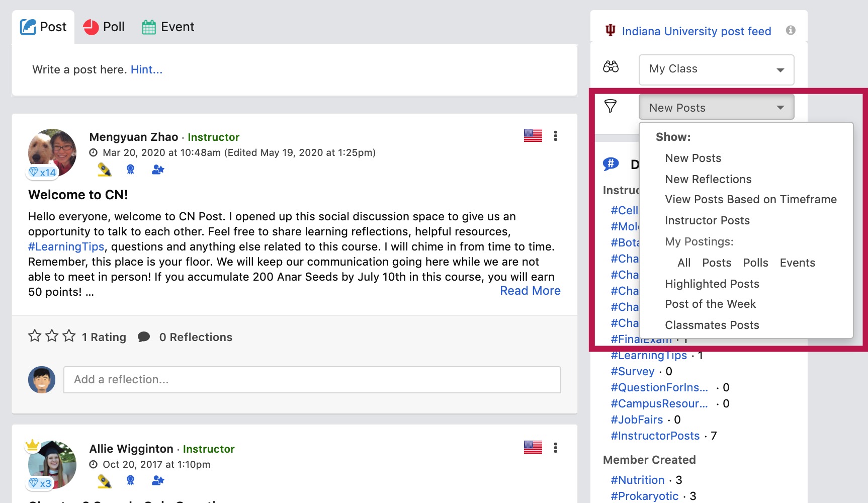Open the #LearningTips hashtag in sidebar
This screenshot has height=503, width=868.
point(649,356)
